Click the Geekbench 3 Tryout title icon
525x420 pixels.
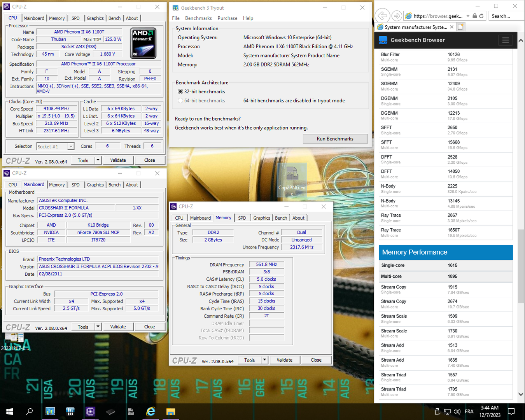click(176, 8)
